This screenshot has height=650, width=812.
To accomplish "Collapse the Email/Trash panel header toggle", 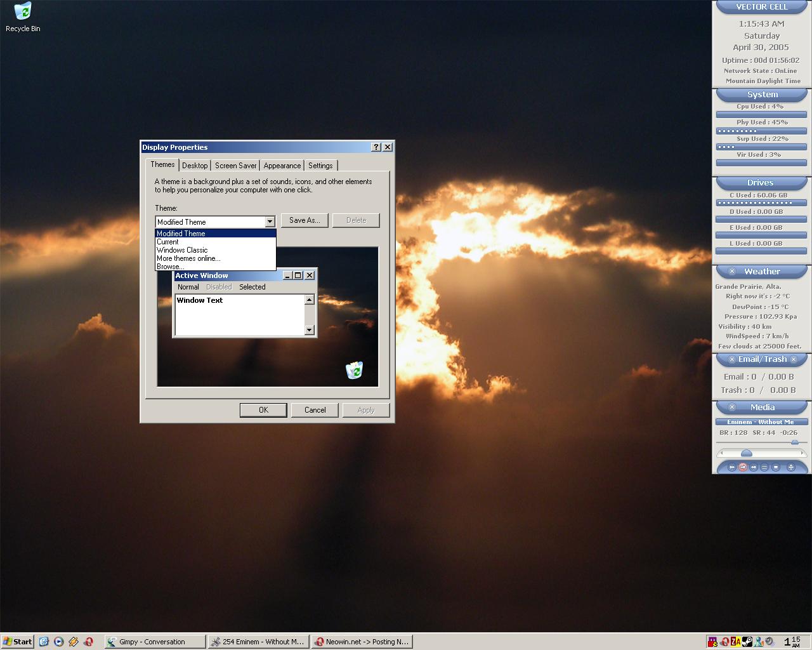I will 731,359.
